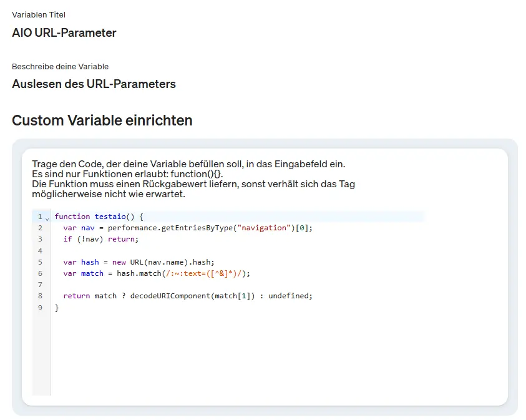Image resolution: width=526 pixels, height=420 pixels.
Task: Click line number 1 in the gutter
Action: click(39, 216)
